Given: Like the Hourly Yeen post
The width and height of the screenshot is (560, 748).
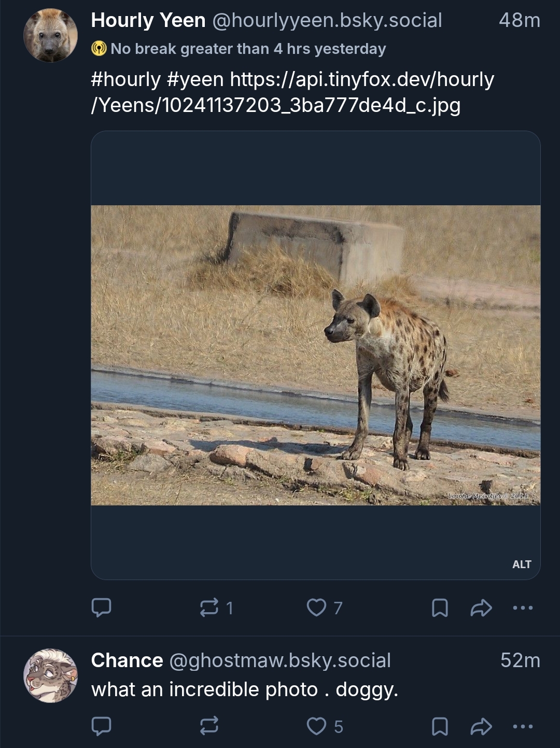Looking at the screenshot, I should 316,608.
